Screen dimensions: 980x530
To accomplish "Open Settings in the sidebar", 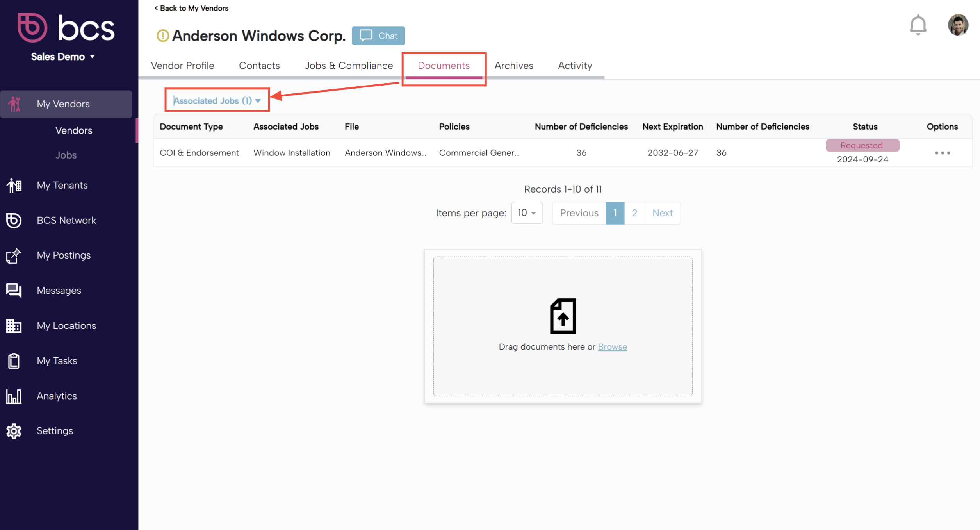I will coord(55,431).
